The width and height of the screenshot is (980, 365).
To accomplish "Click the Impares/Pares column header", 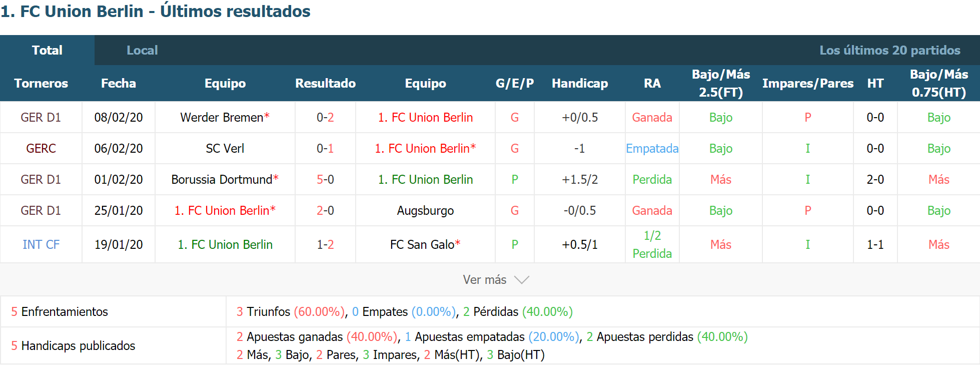I will coord(807,83).
